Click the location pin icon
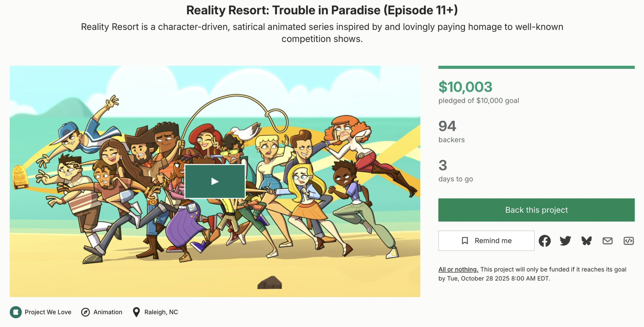The width and height of the screenshot is (644, 327). point(136,312)
